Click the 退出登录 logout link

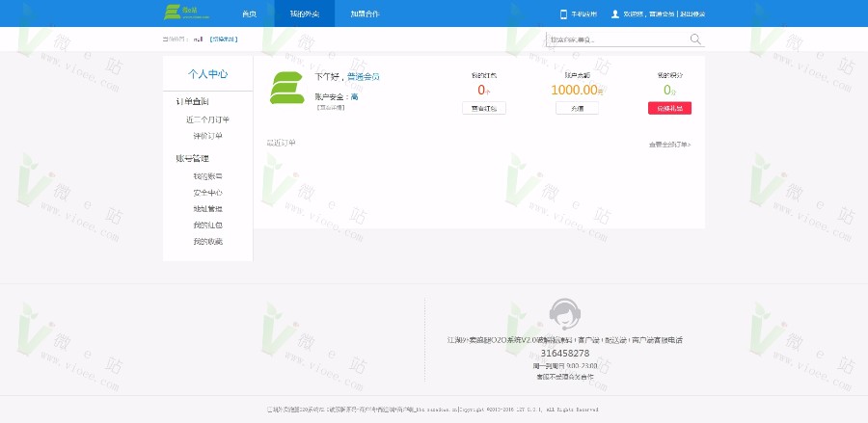pyautogui.click(x=692, y=14)
